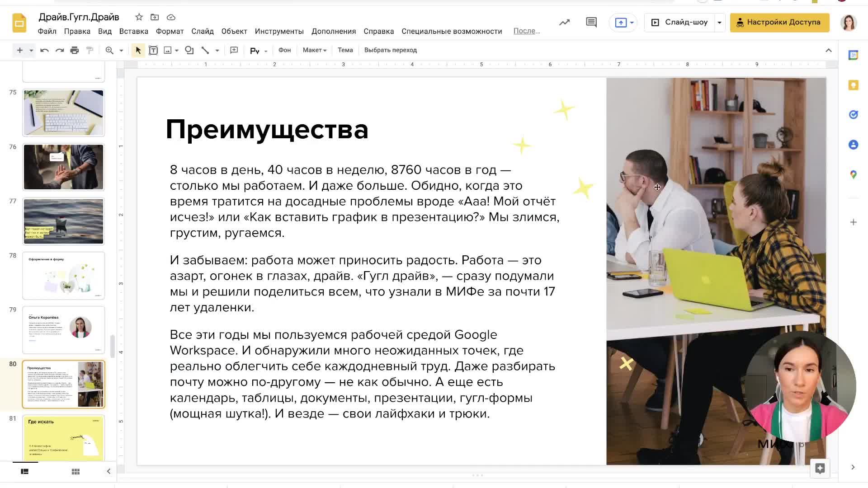Expand present to meeting dropdown arrow
The width and height of the screenshot is (868, 488).
point(632,22)
